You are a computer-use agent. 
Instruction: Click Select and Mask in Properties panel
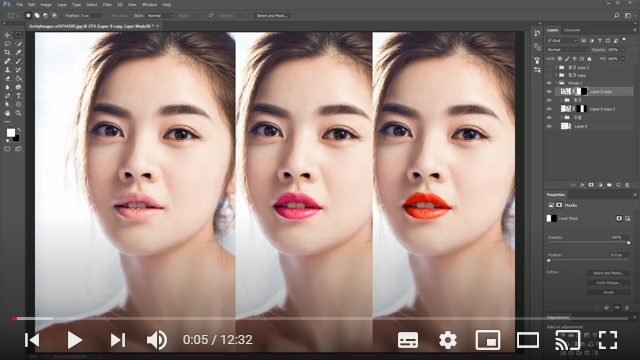608,273
